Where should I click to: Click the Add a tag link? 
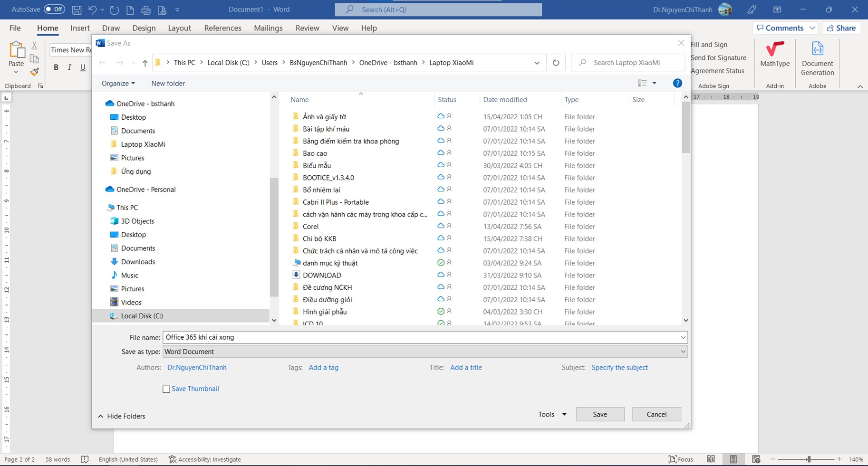pyautogui.click(x=324, y=368)
